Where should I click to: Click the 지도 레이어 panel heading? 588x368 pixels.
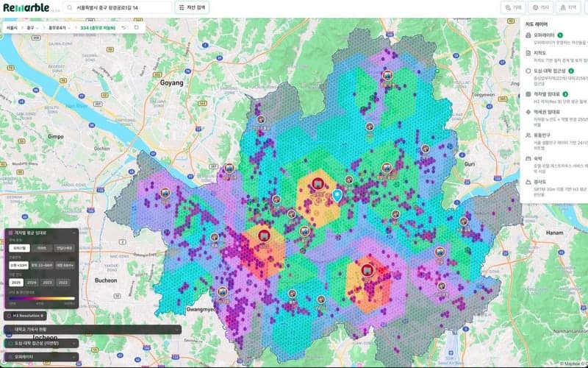(537, 24)
